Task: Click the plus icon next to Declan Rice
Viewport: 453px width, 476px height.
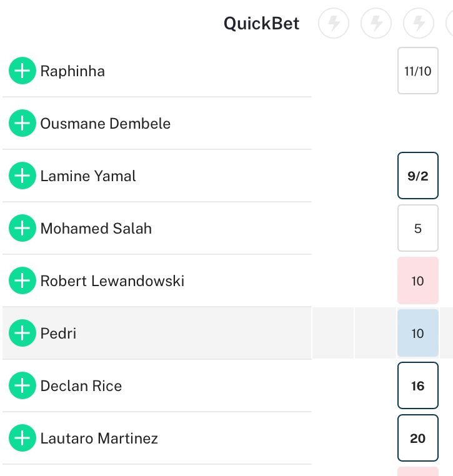Action: [22, 386]
